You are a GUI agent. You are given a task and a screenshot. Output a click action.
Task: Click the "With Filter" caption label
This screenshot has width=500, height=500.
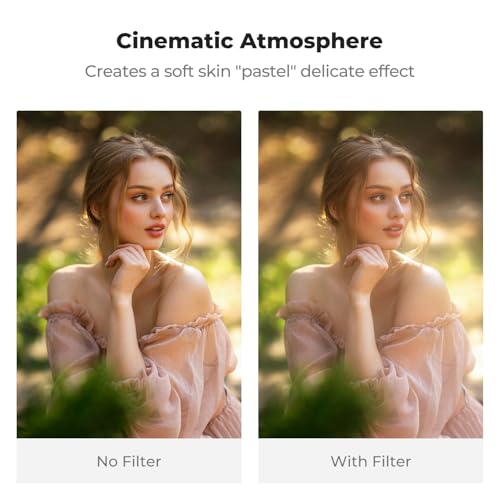pyautogui.click(x=371, y=462)
